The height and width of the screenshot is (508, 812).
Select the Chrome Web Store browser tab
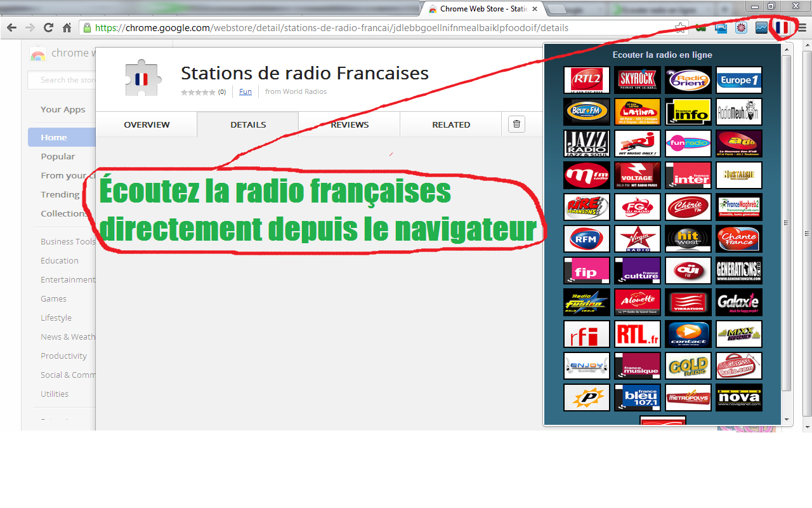483,9
